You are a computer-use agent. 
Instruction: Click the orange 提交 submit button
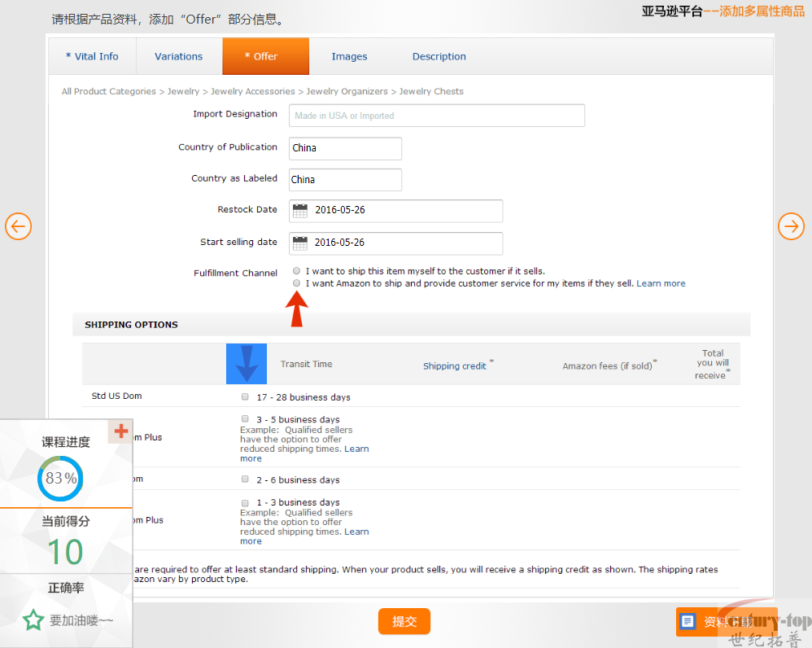pos(404,621)
